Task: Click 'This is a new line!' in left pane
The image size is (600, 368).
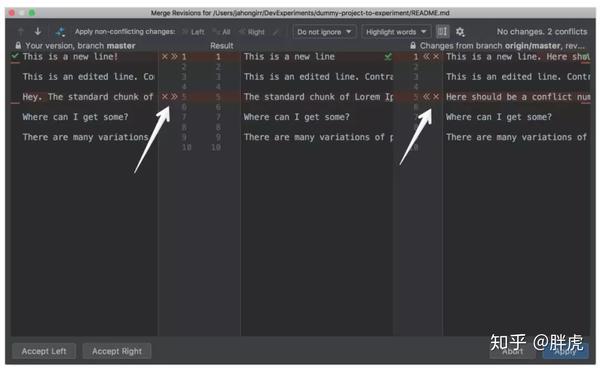Action: click(x=70, y=57)
